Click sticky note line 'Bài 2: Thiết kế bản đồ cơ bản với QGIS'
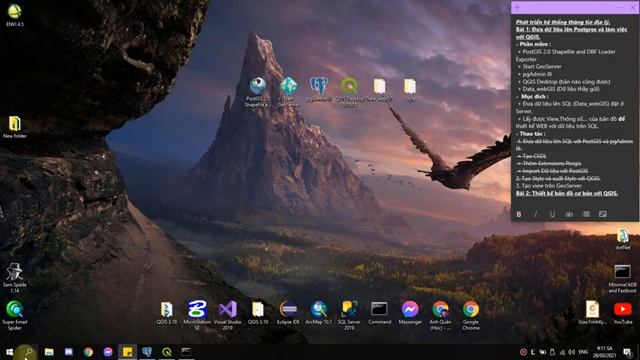The height and width of the screenshot is (360, 640). click(567, 193)
